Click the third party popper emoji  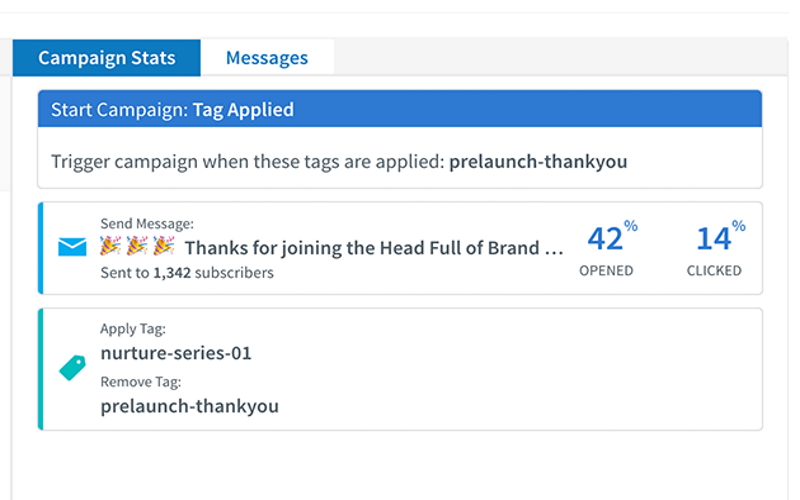pos(163,247)
